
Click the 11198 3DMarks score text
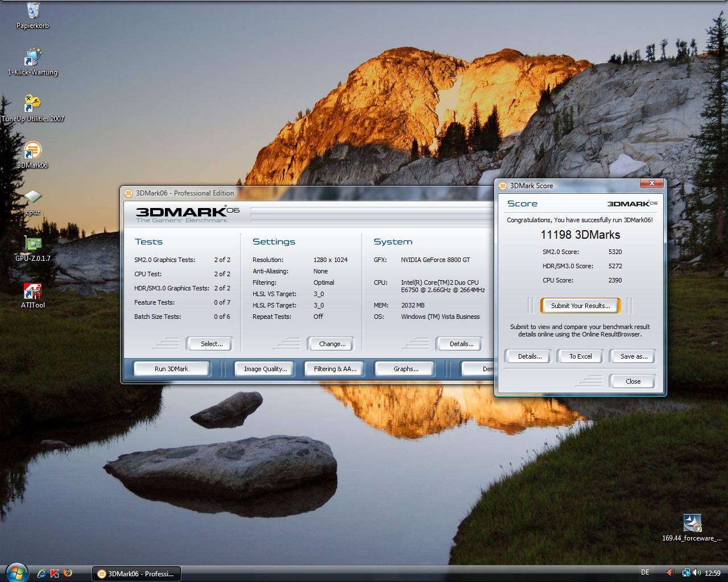[580, 235]
